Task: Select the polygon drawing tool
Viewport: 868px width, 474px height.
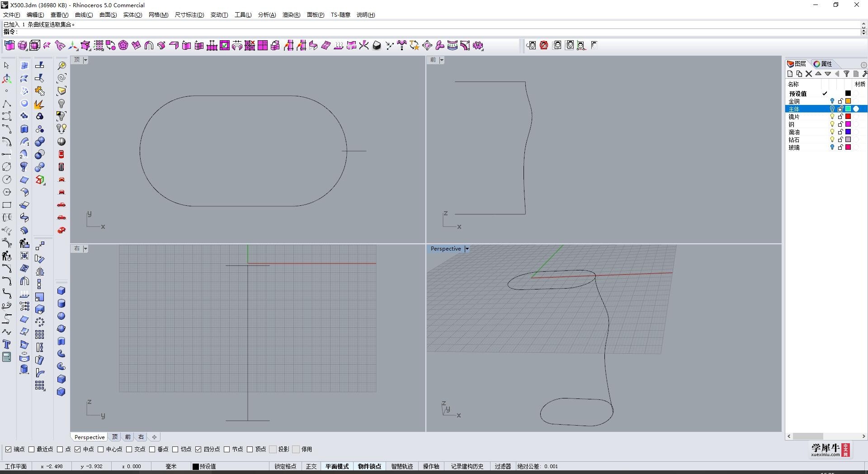Action: [x=6, y=192]
